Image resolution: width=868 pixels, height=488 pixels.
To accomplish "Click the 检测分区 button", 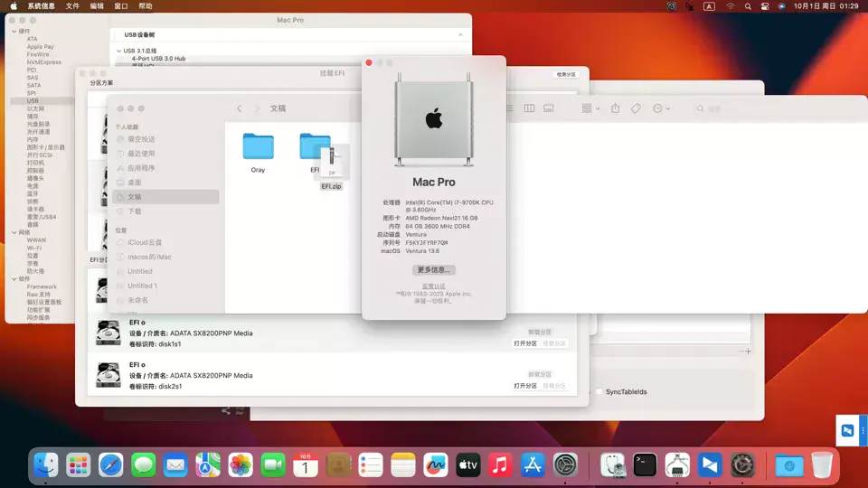I will pyautogui.click(x=566, y=74).
